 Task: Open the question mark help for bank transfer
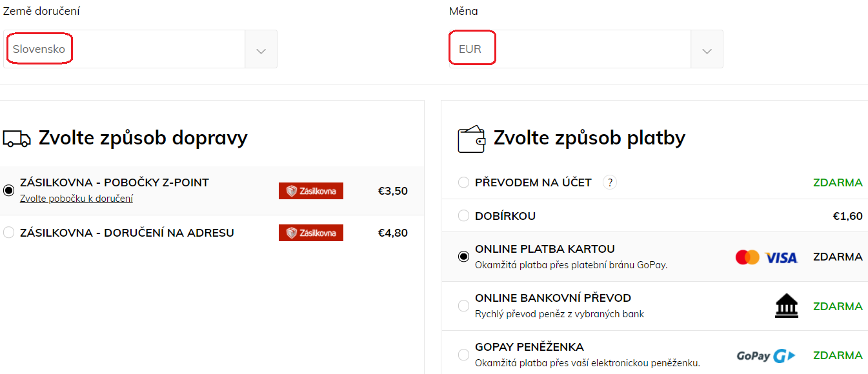[x=610, y=182]
